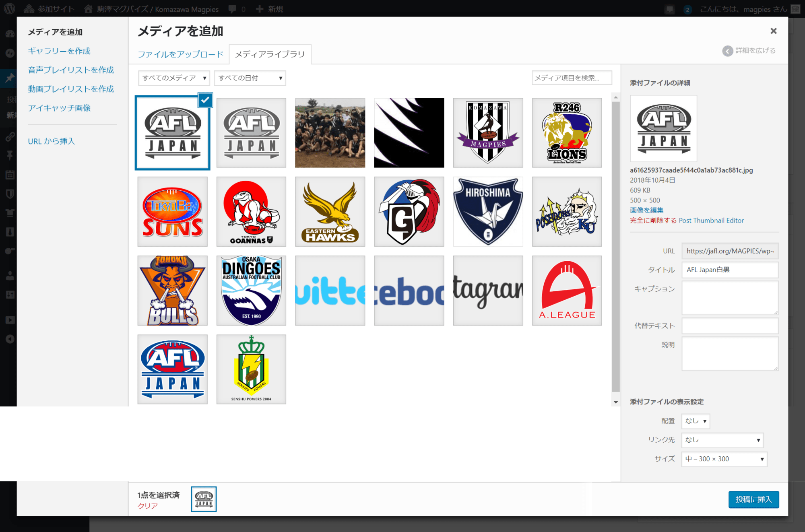Screen dimensions: 805x532
Task: Select the Poseidons KU logo thumbnail
Action: click(x=567, y=212)
